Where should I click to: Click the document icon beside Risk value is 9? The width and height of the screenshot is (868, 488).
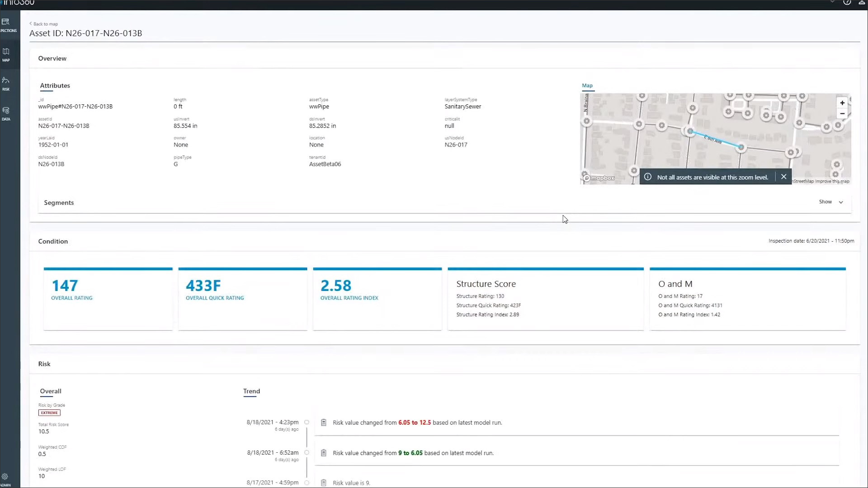coord(324,483)
